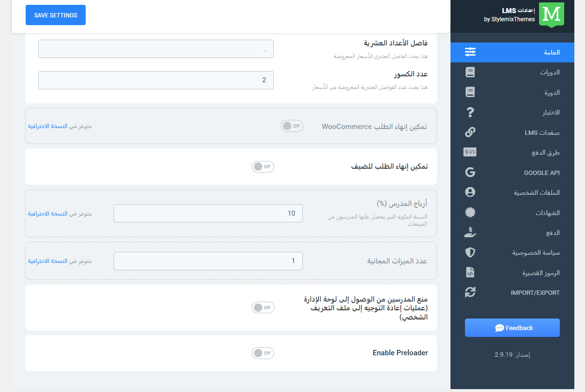Click the Save Settings button
This screenshot has height=392, width=585.
pos(56,15)
